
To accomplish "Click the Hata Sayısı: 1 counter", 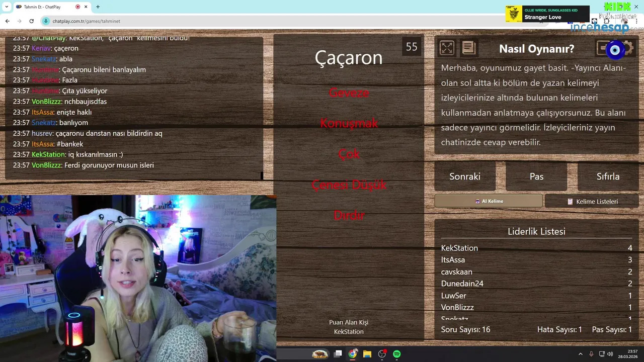I will pos(559,330).
